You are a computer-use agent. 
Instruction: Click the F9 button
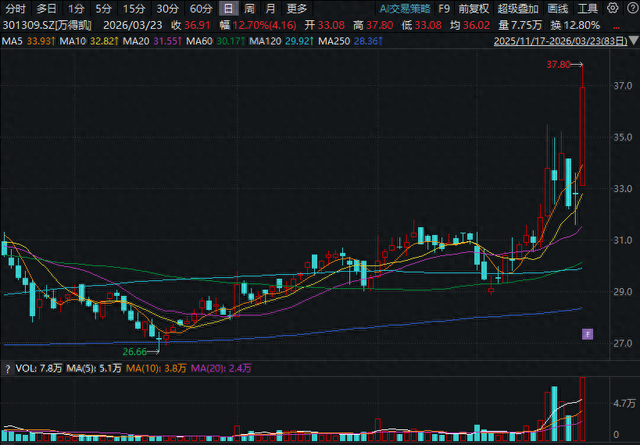click(x=444, y=8)
